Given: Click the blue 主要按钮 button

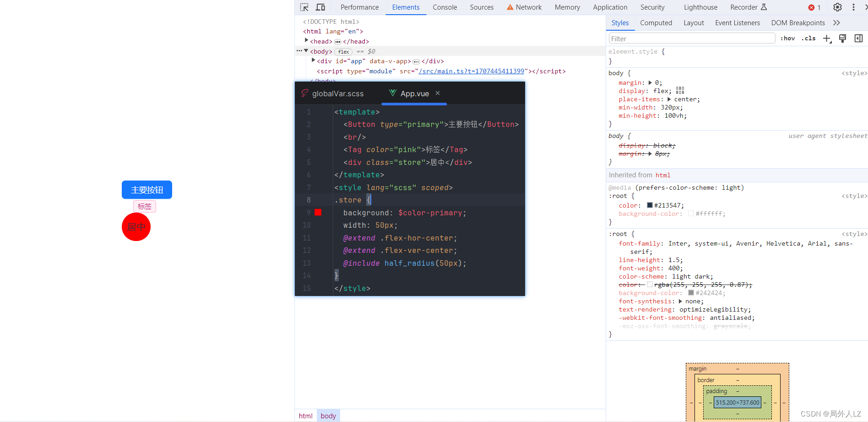Looking at the screenshot, I should point(147,190).
